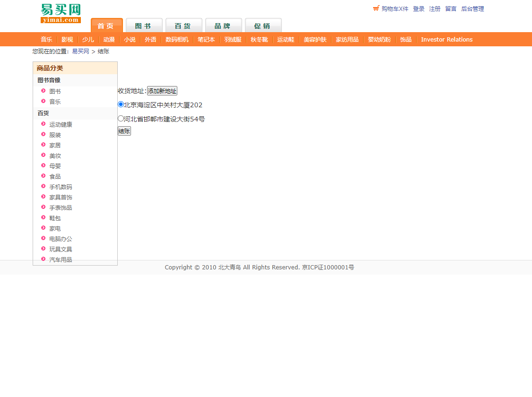Open sidebar category 食品

click(x=55, y=176)
